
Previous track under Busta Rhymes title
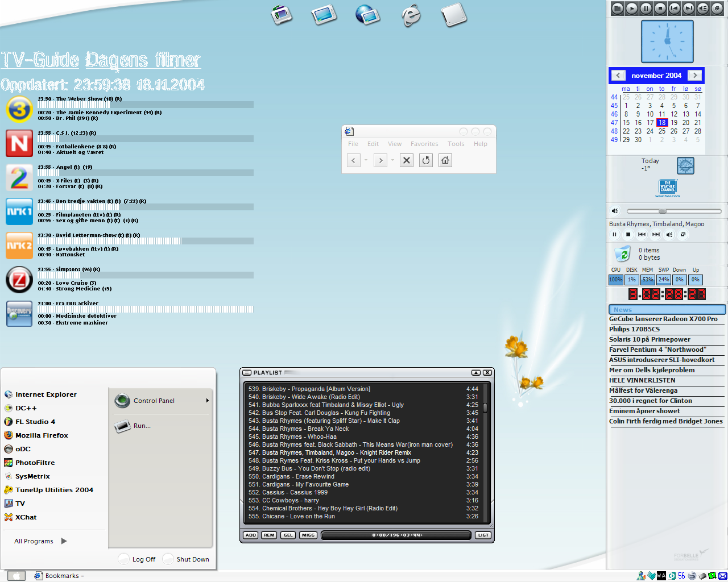pyautogui.click(x=642, y=234)
